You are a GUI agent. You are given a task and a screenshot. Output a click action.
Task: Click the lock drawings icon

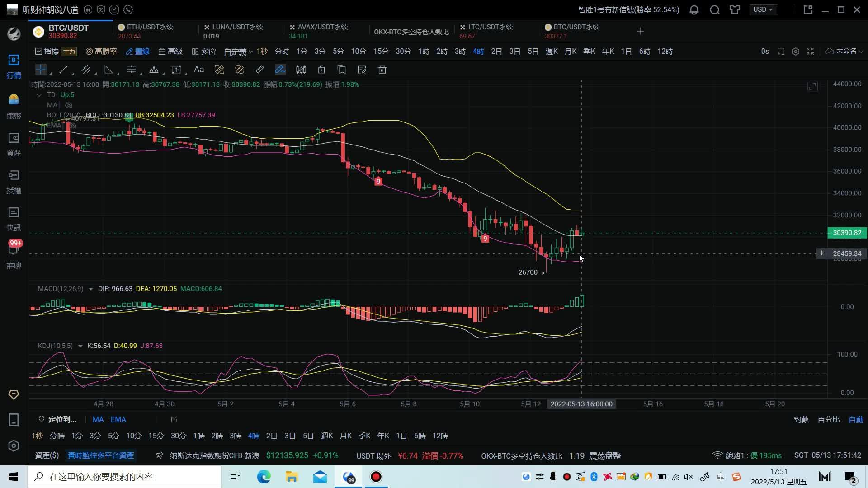[x=321, y=70]
